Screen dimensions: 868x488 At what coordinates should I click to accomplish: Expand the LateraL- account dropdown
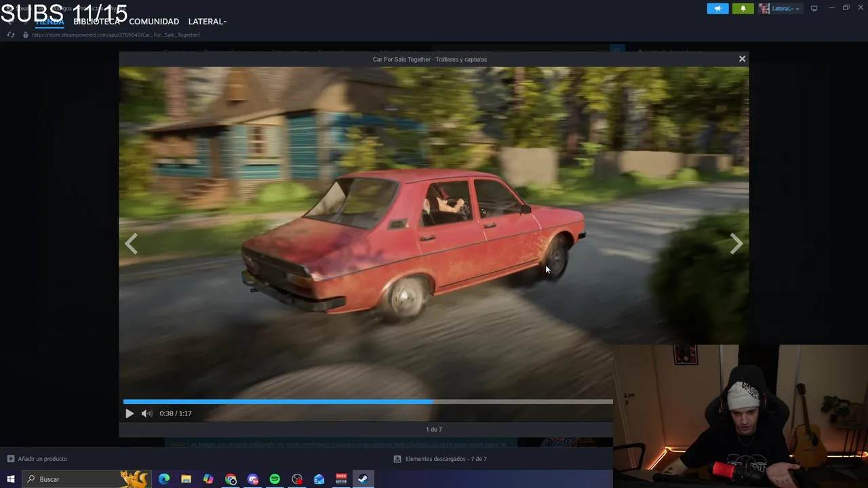tap(779, 9)
